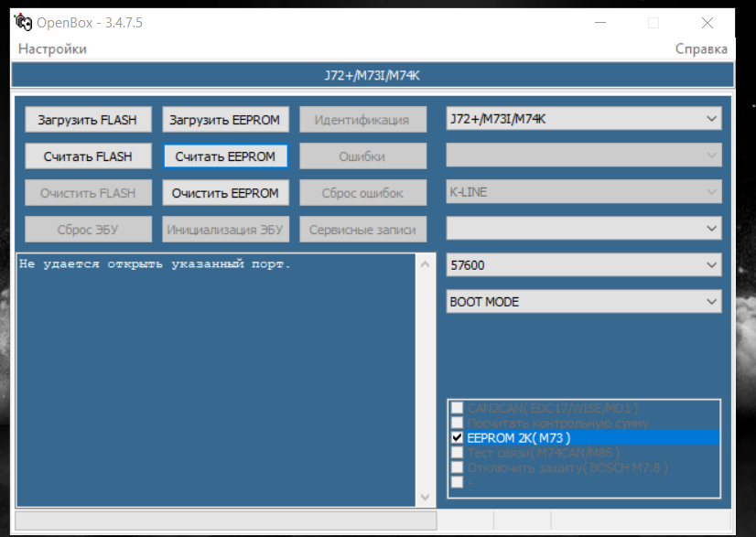Open the Настройки menu
The width and height of the screenshot is (756, 537).
coord(52,49)
